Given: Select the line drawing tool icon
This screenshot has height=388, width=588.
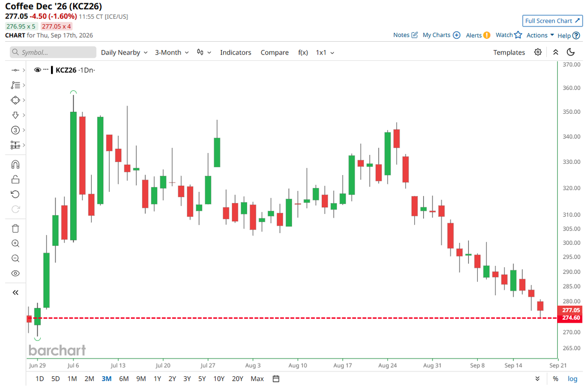Looking at the screenshot, I should tap(15, 70).
